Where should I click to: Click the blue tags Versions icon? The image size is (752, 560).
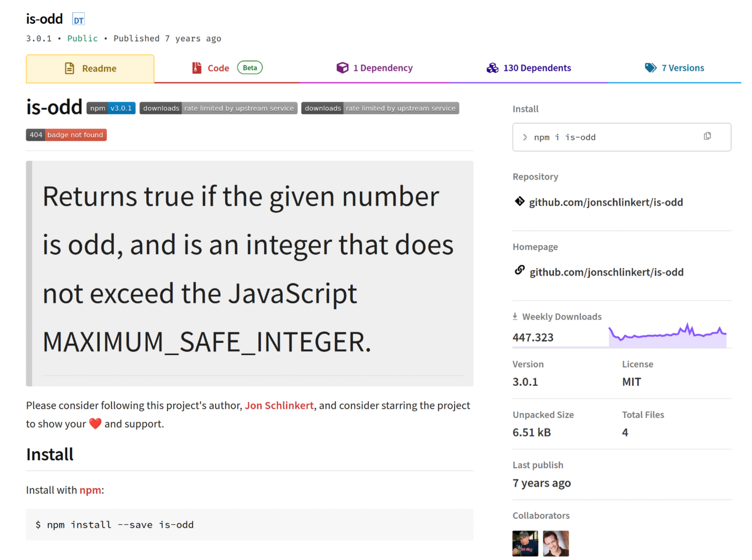pos(650,68)
